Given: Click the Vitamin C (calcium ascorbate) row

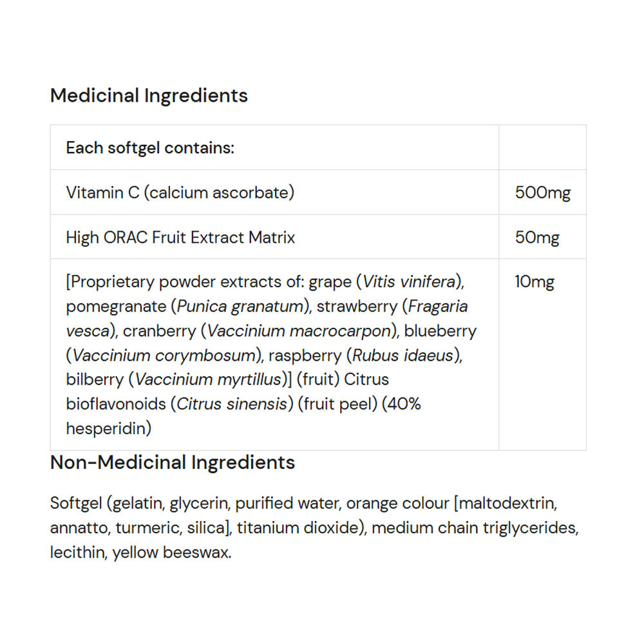Looking at the screenshot, I should [180, 193].
